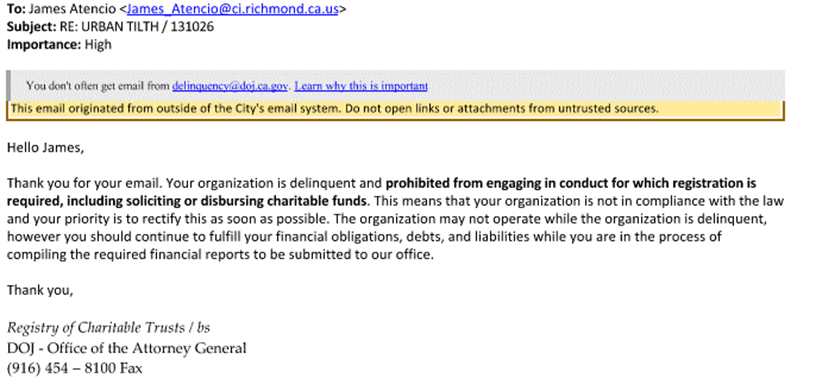The height and width of the screenshot is (391, 816).
Task: Click the italic "Registry of Charitable Trusts / bs" signature
Action: [x=108, y=327]
